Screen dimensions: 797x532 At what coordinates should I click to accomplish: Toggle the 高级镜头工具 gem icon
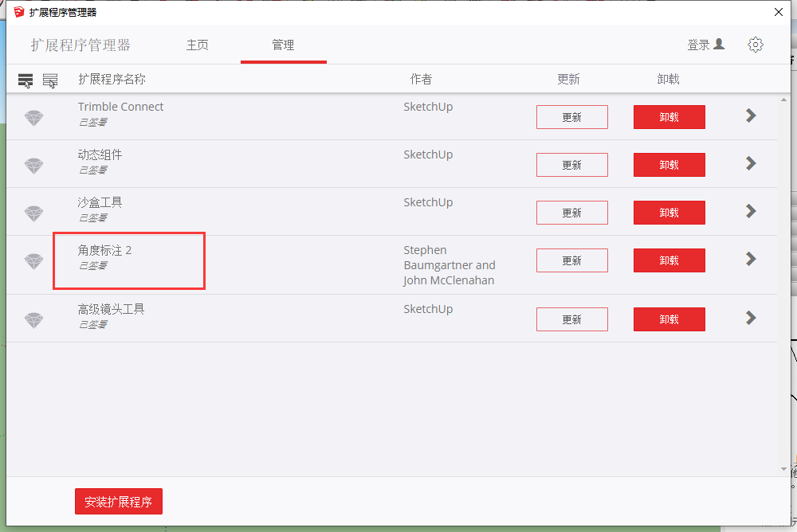tap(34, 320)
